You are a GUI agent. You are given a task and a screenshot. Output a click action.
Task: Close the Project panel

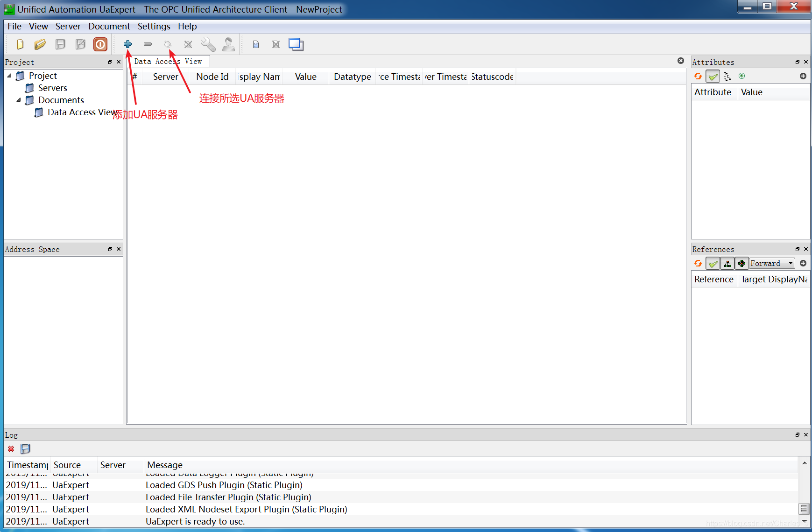pos(119,62)
